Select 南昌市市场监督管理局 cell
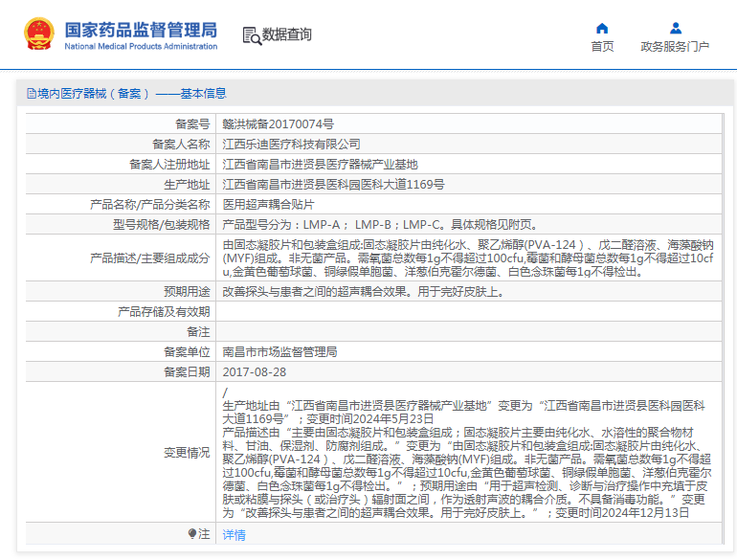This screenshot has width=737, height=560. 279,352
